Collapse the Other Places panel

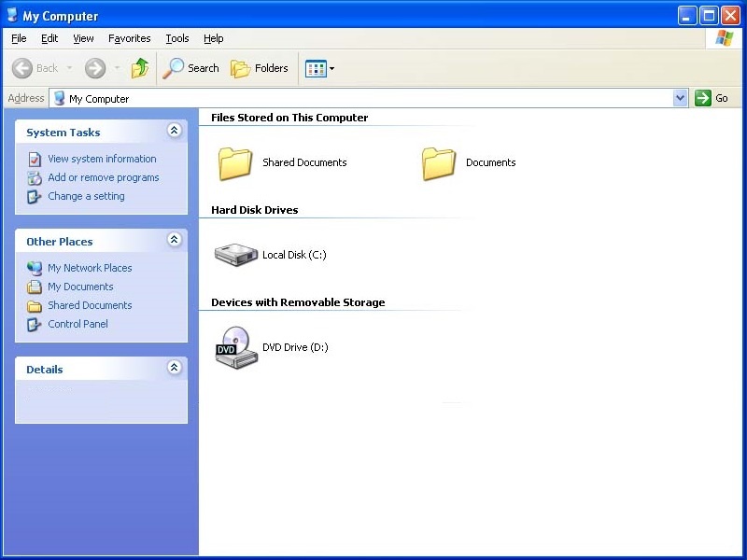(x=174, y=240)
